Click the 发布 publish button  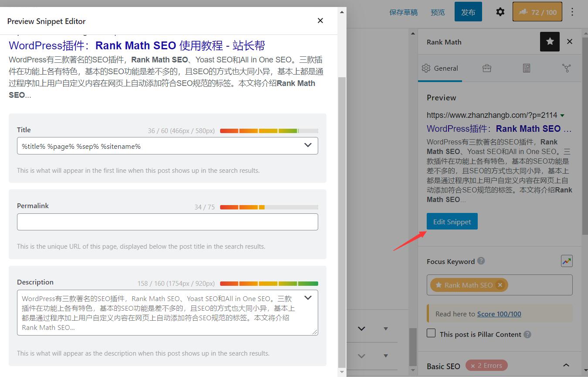click(468, 12)
